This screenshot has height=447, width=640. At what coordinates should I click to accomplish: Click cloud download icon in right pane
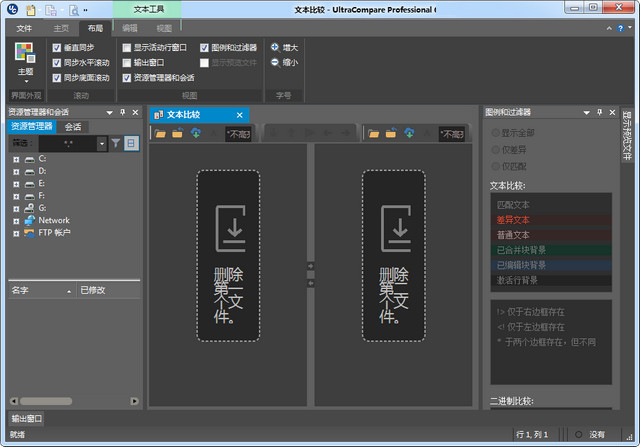[x=409, y=133]
